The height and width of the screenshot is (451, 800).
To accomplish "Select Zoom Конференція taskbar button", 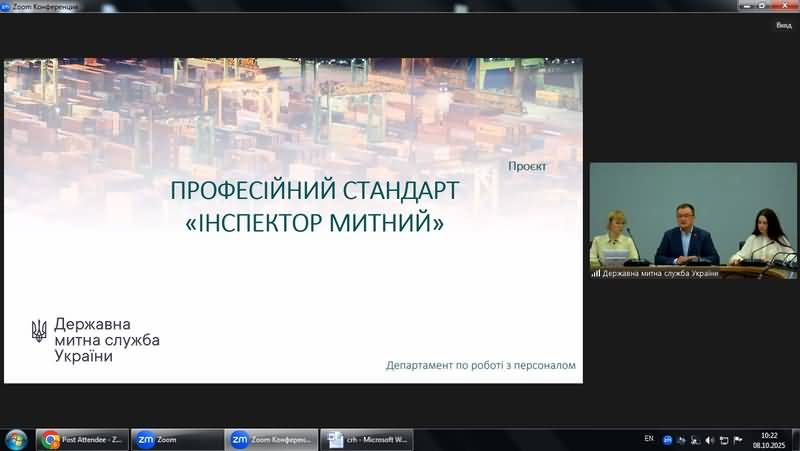I will 272,439.
